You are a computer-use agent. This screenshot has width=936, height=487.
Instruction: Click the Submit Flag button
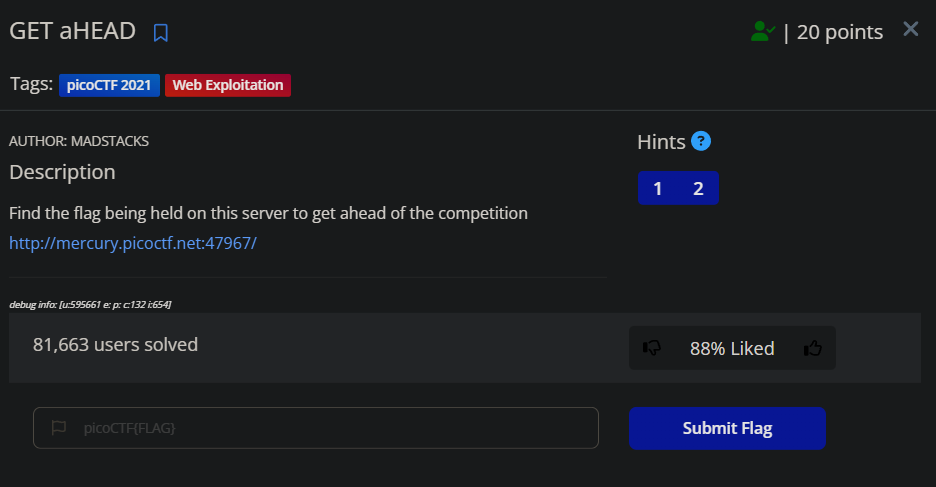727,428
